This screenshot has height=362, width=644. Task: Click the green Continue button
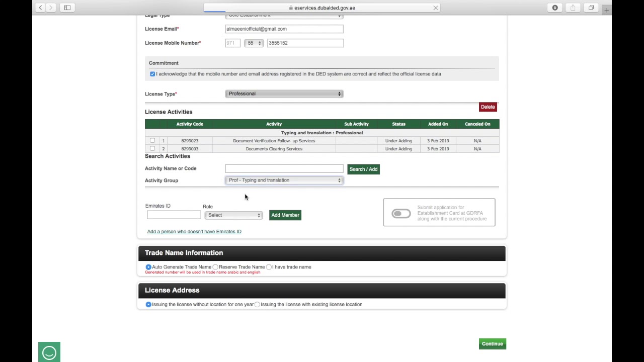pos(492,344)
